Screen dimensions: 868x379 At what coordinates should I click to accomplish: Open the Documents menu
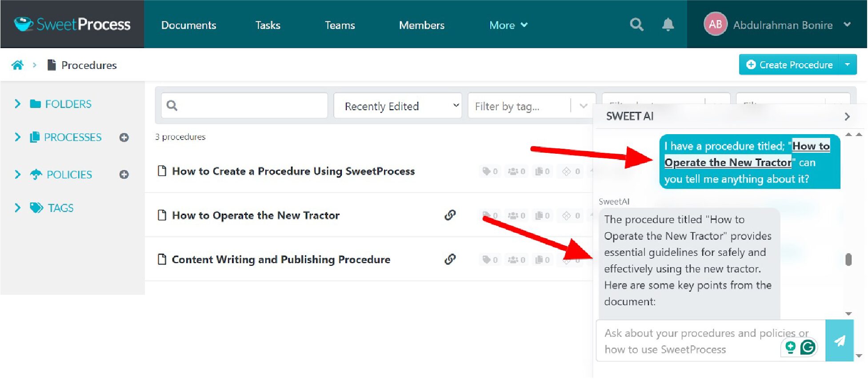(188, 25)
